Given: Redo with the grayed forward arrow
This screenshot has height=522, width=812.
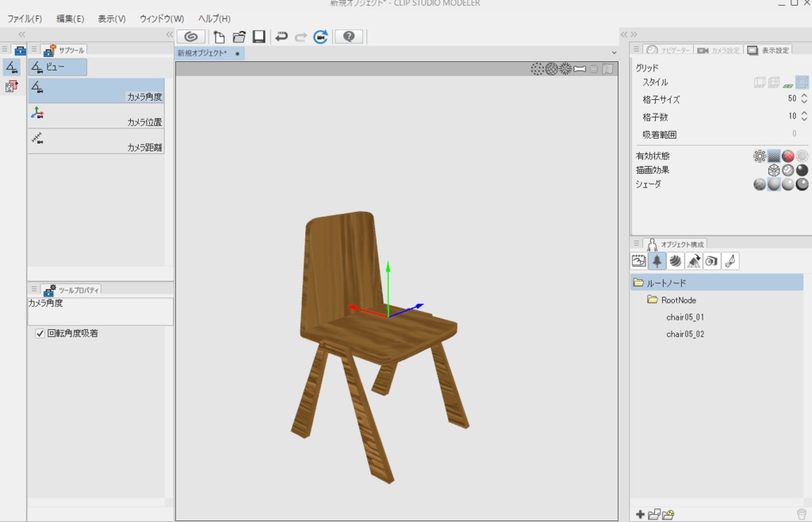Looking at the screenshot, I should pos(301,36).
